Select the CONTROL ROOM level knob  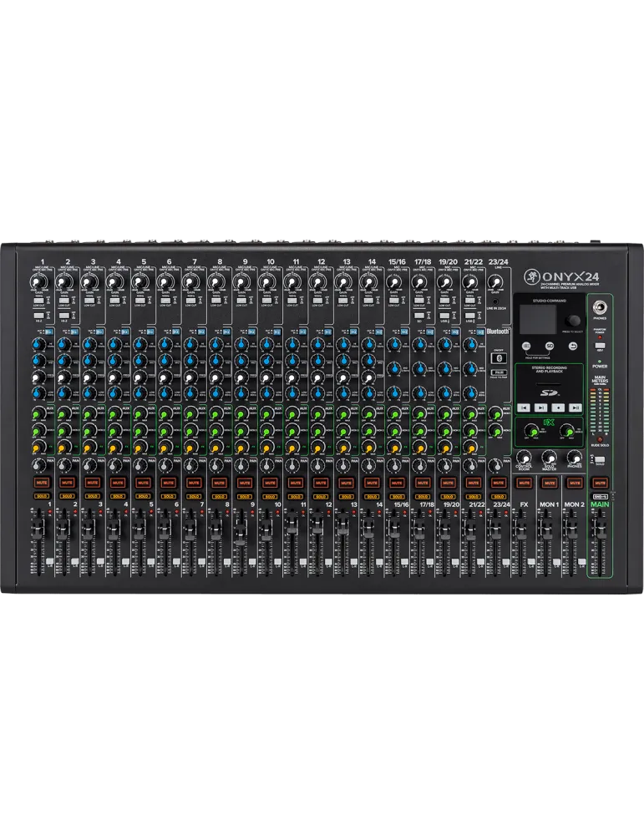(x=524, y=457)
